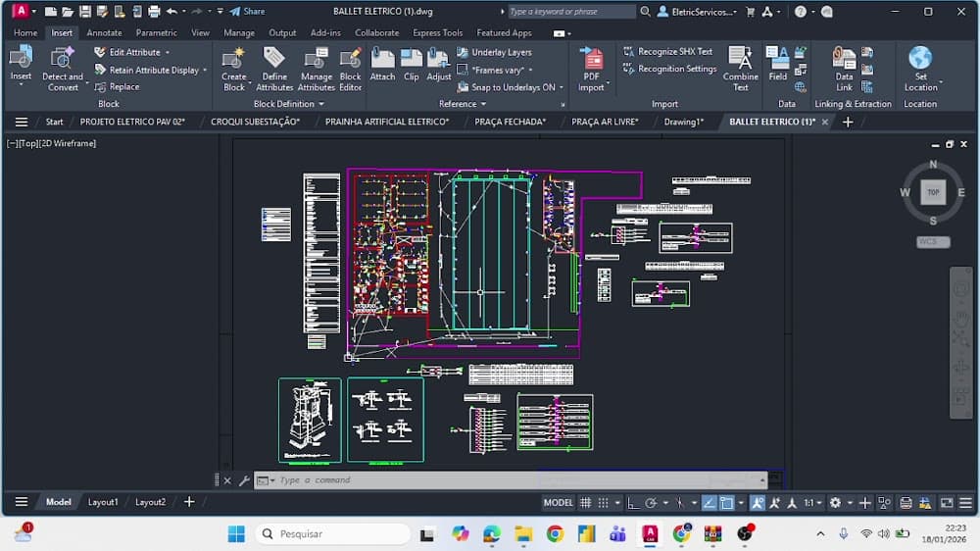Open the Detect and Convert tool

coord(63,69)
